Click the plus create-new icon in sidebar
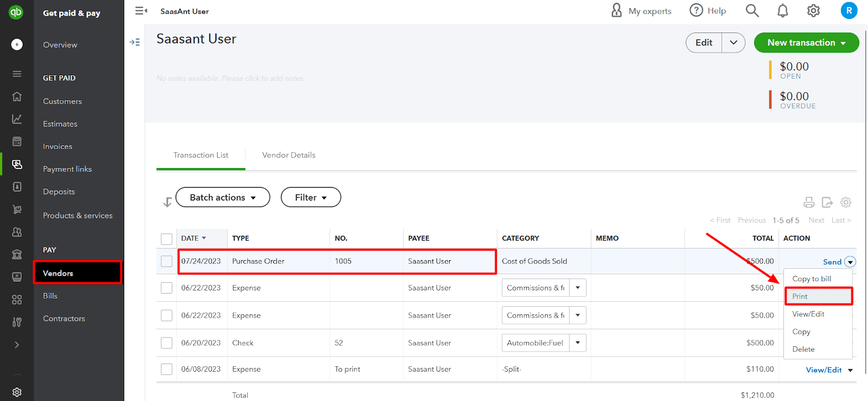Viewport: 868px width, 401px height. click(x=17, y=44)
